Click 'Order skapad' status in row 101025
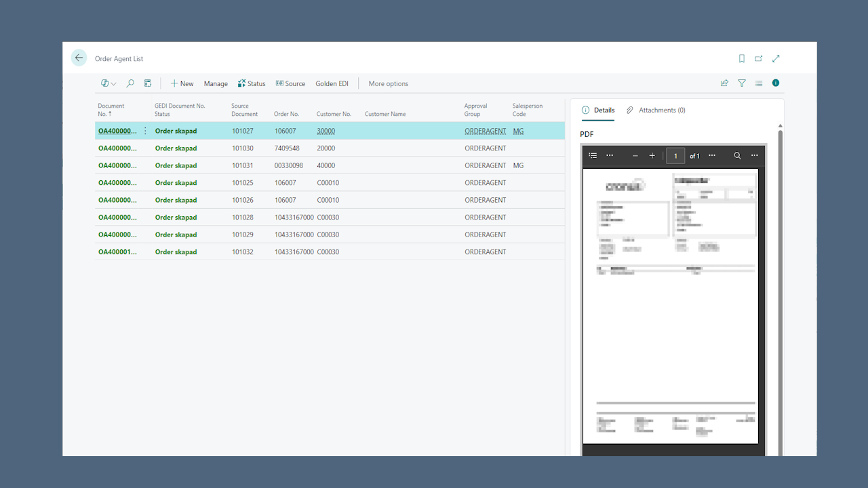The height and width of the screenshot is (488, 868). 176,183
